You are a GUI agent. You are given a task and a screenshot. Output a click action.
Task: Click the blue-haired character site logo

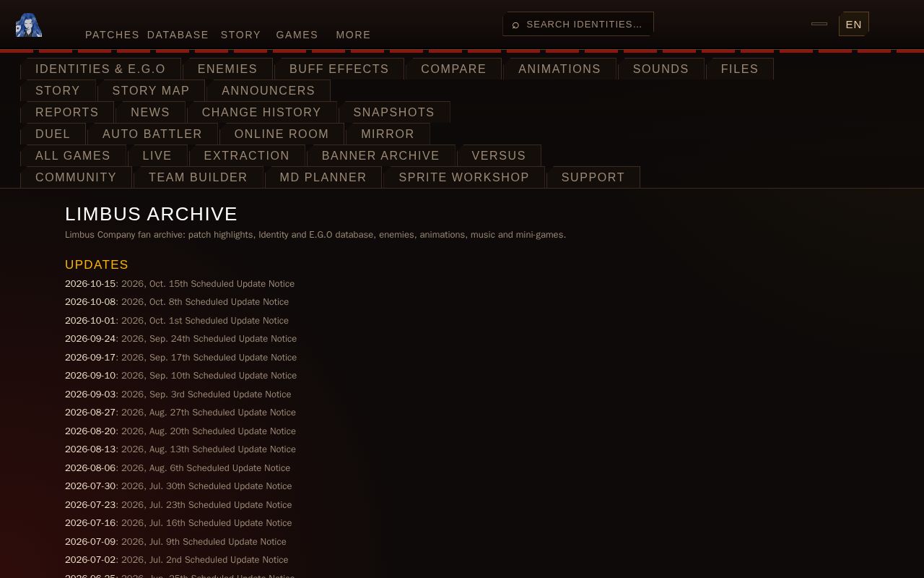pos(29,25)
